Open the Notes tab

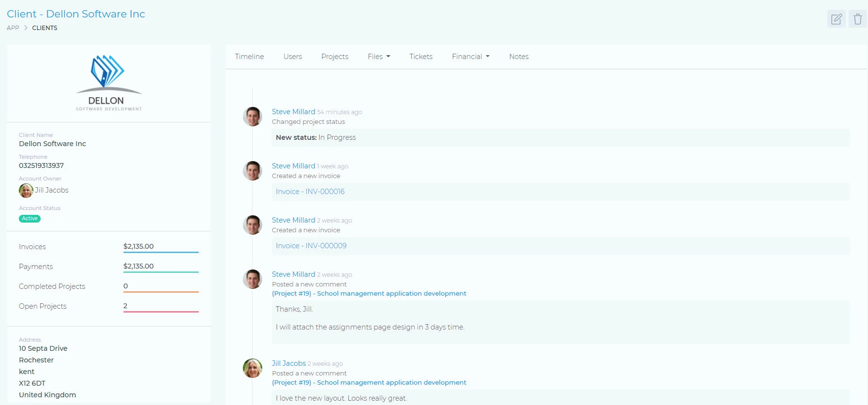[519, 57]
